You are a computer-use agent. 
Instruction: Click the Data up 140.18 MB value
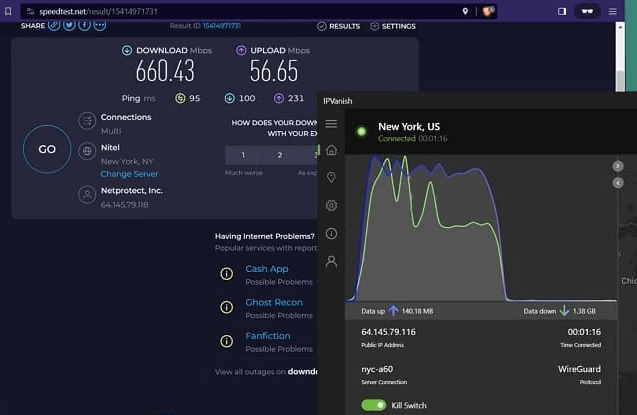(417, 311)
